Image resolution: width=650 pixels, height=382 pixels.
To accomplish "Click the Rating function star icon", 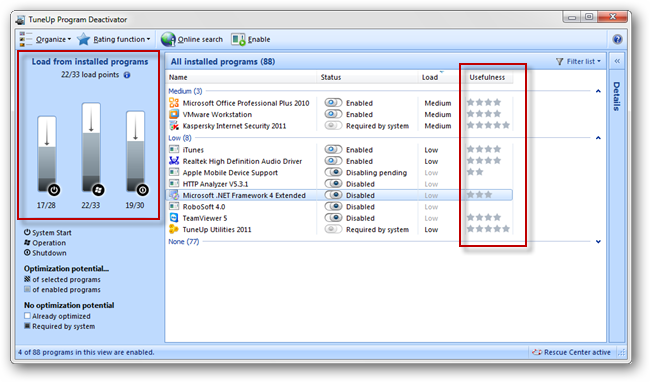I will (x=84, y=39).
